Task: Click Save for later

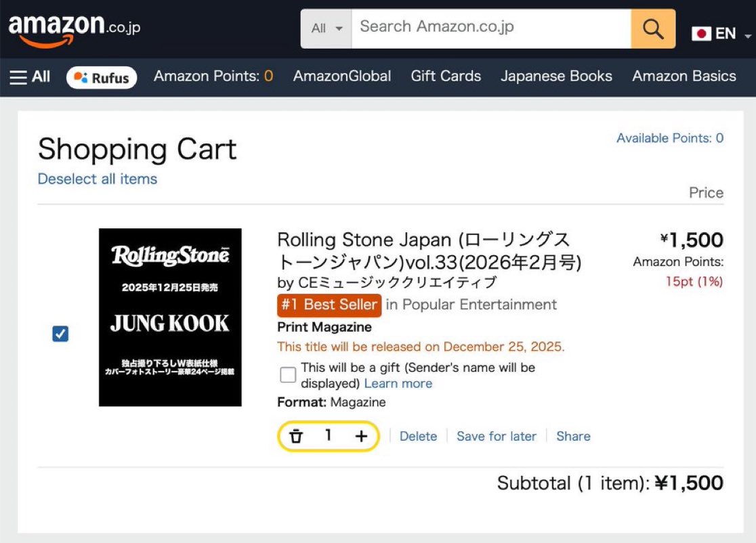Action: pyautogui.click(x=496, y=436)
